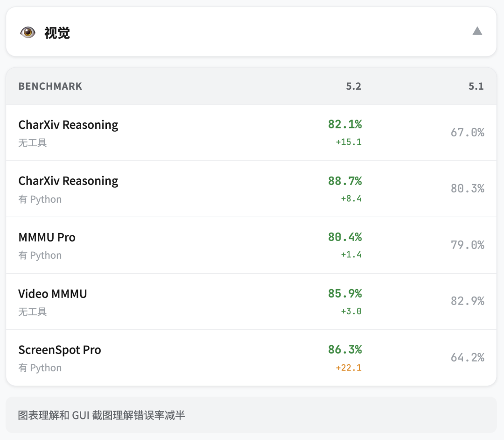
Task: Click the 图表理解和 GUI 截图理解错误率减半 note
Action: click(x=102, y=415)
